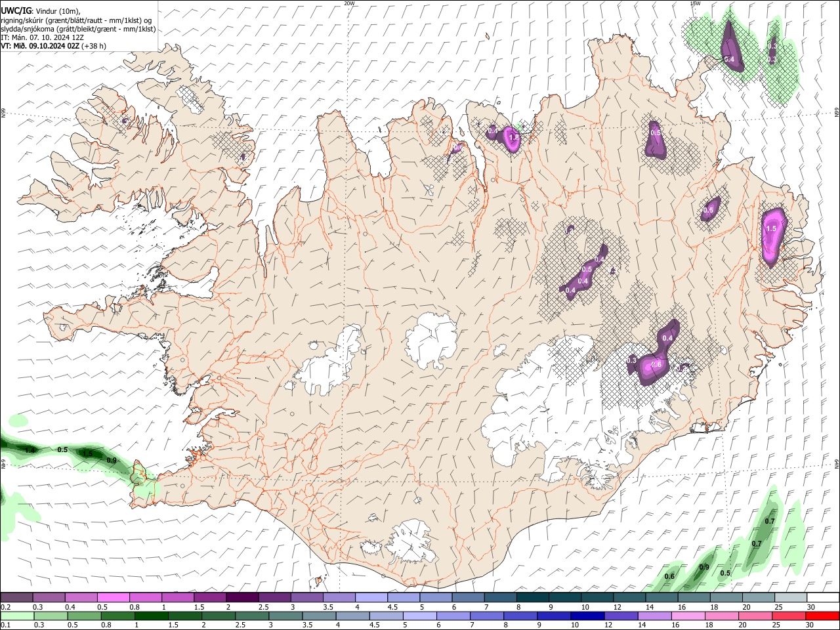The width and height of the screenshot is (840, 630).
Task: Click the dark mauve 0.2 snow scale swatch
Action: 16,597
